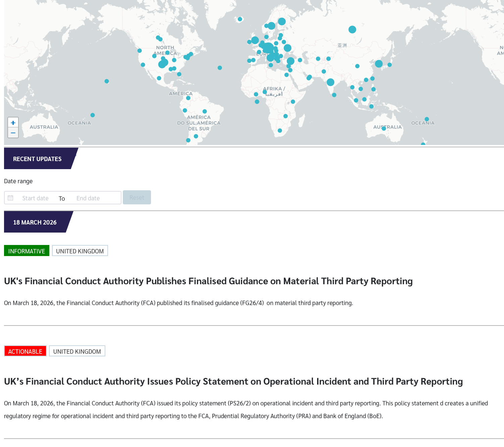Screen dimensions: 504x447
Task: Click the isolated Pacific Ocean marker west of Mexico
Action: pyautogui.click(x=107, y=81)
